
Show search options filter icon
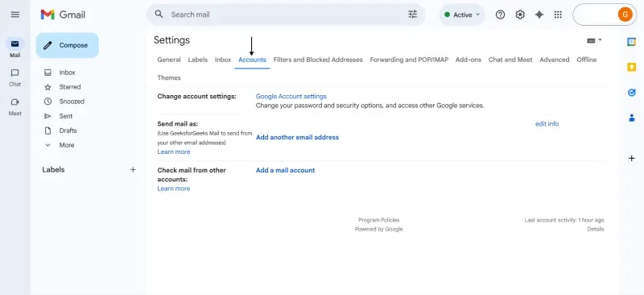[x=412, y=15]
